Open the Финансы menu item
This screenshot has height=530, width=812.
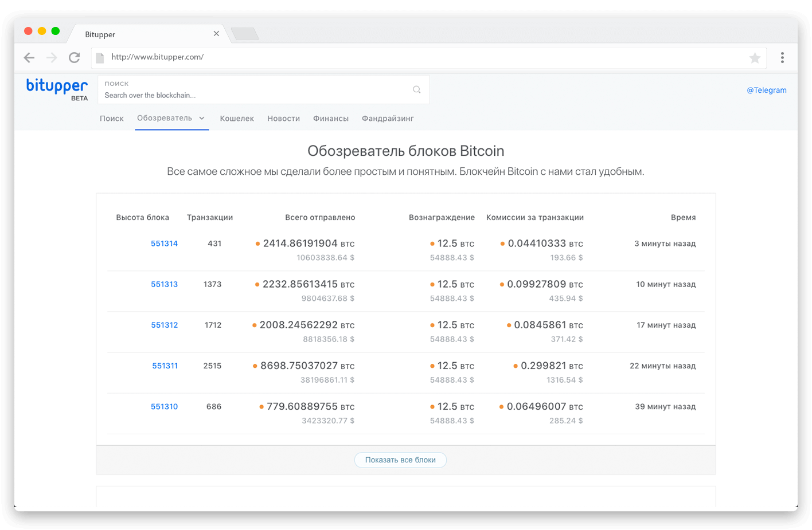point(331,119)
